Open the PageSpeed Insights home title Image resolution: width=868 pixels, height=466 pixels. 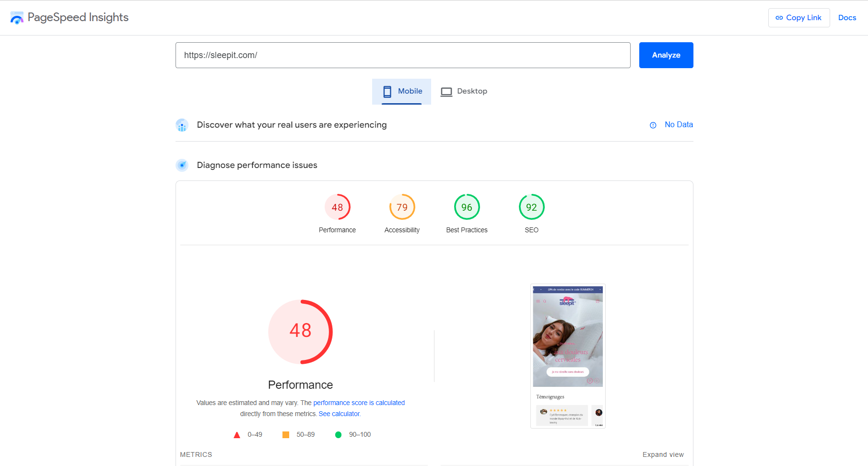point(78,17)
